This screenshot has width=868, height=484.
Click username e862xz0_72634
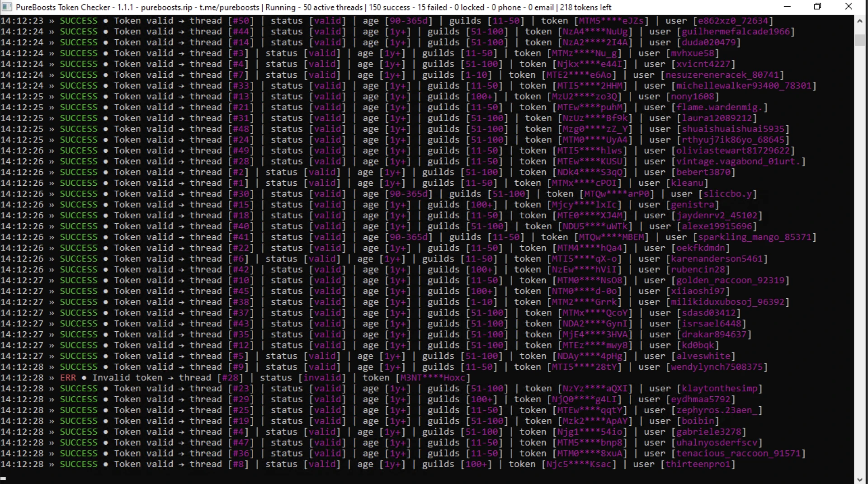(x=733, y=21)
